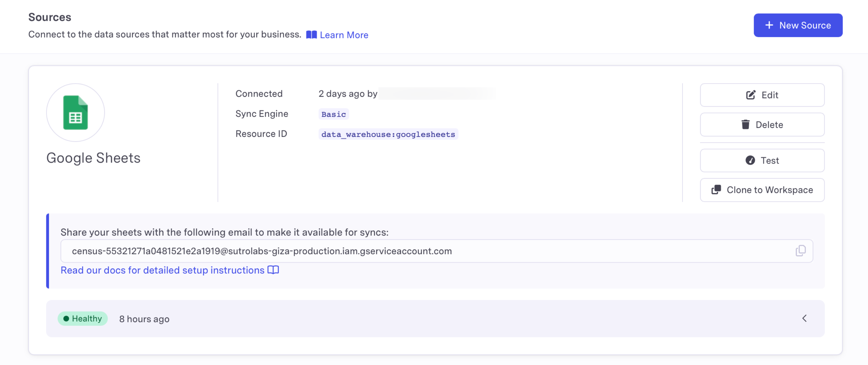
Task: Click the Google Sheets source title
Action: point(93,158)
